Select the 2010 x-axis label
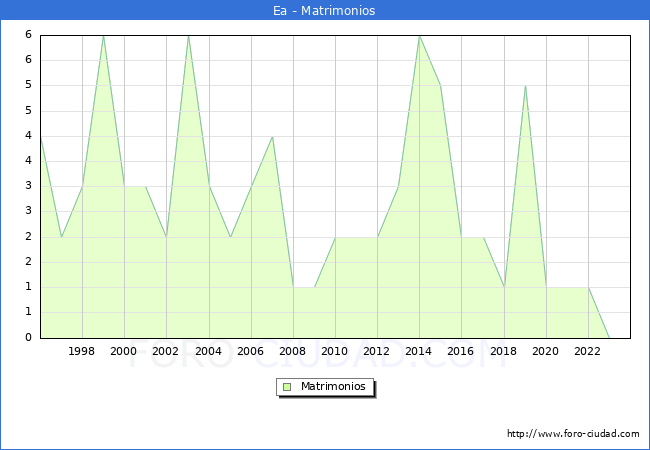This screenshot has height=450, width=650. (x=335, y=351)
